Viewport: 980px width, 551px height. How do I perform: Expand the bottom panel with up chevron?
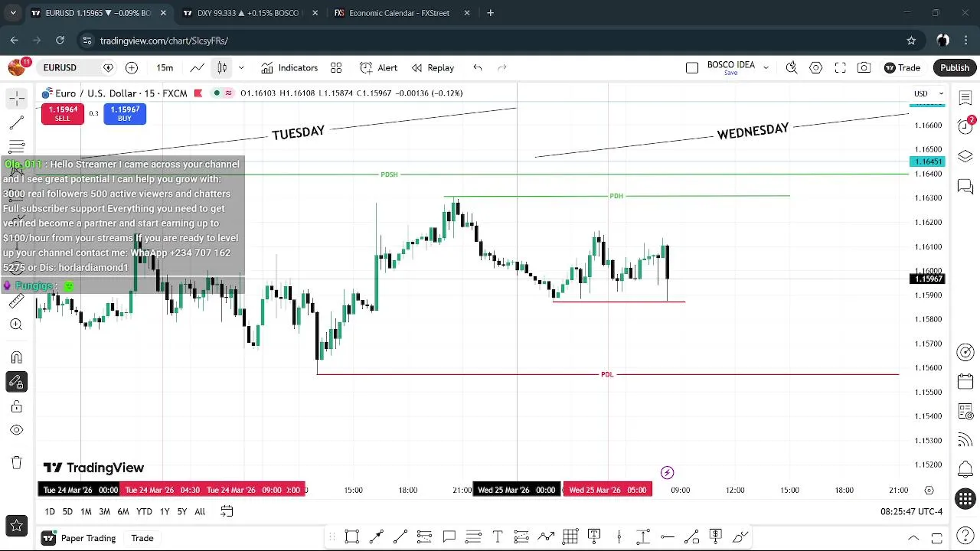point(913,538)
